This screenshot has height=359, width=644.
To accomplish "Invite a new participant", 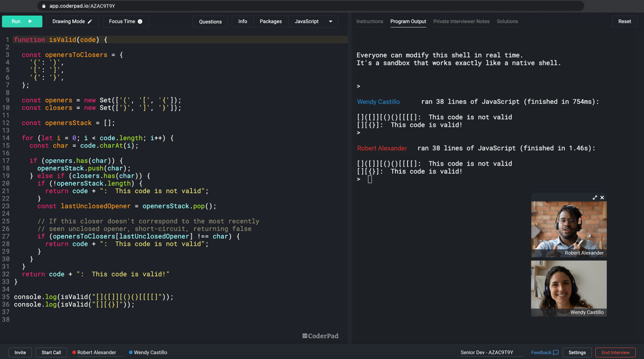I will tap(20, 352).
